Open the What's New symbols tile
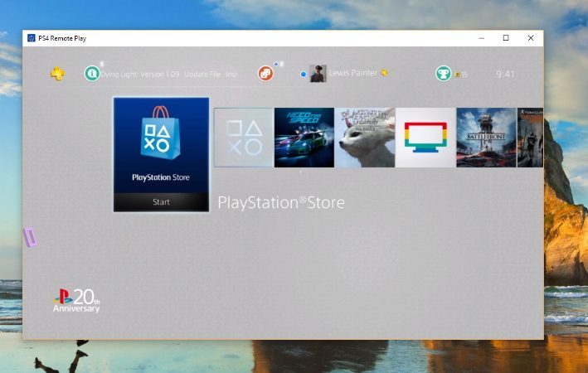The width and height of the screenshot is (588, 373). (x=243, y=138)
